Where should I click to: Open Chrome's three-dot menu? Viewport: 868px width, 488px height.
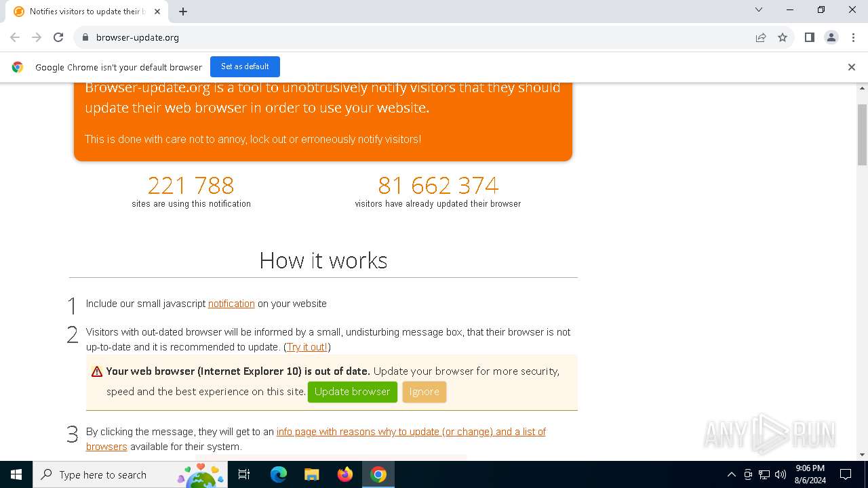tap(853, 37)
